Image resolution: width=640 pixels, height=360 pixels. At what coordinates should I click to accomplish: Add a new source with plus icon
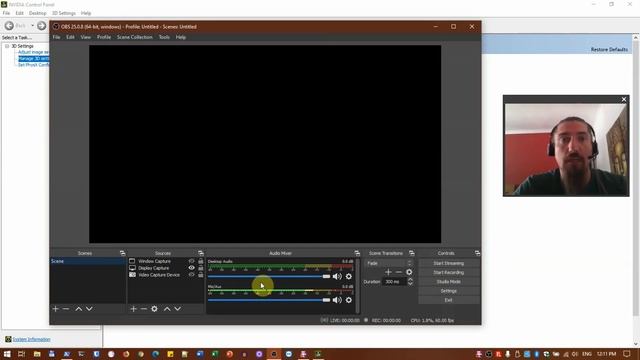pos(133,309)
